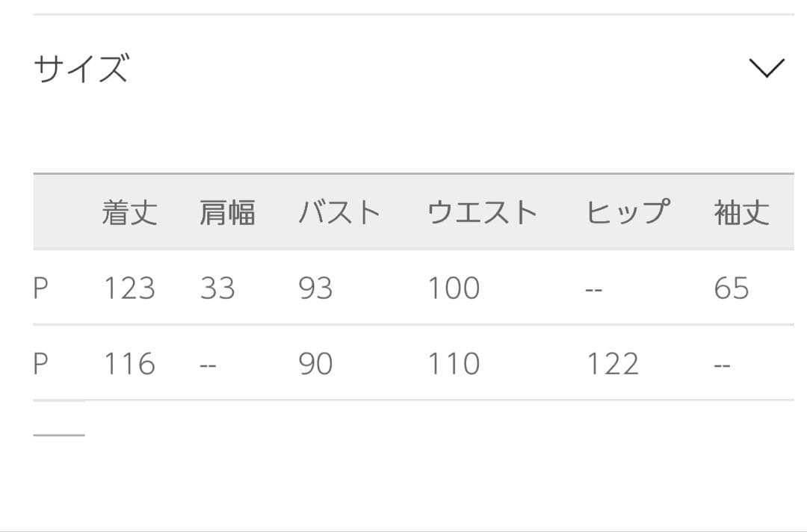
Task: Click the 袖丈 value 65
Action: (731, 288)
